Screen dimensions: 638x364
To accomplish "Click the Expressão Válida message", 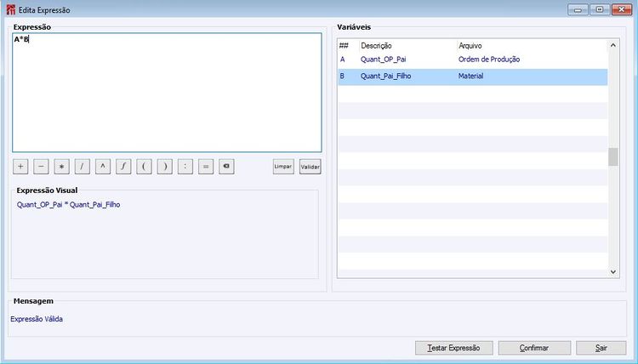I will click(x=37, y=319).
